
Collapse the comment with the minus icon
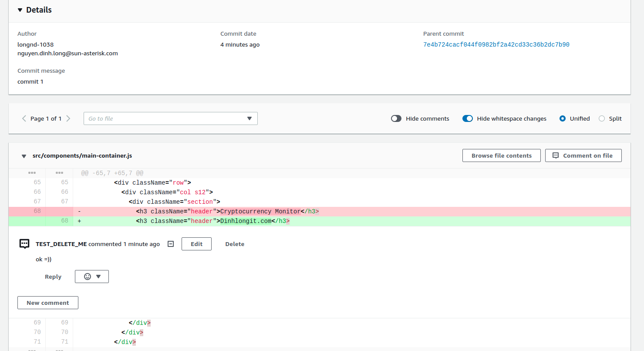click(x=171, y=244)
